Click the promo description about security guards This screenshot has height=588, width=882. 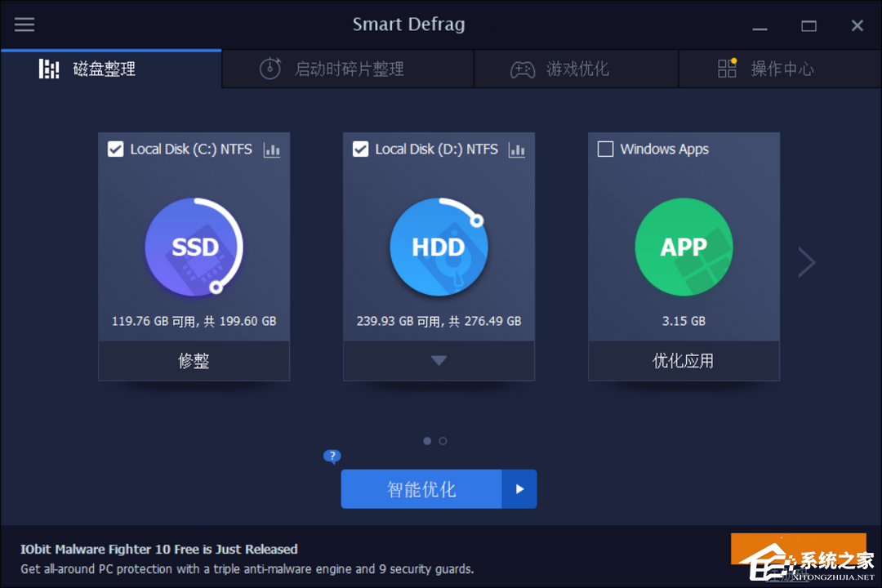[x=247, y=569]
